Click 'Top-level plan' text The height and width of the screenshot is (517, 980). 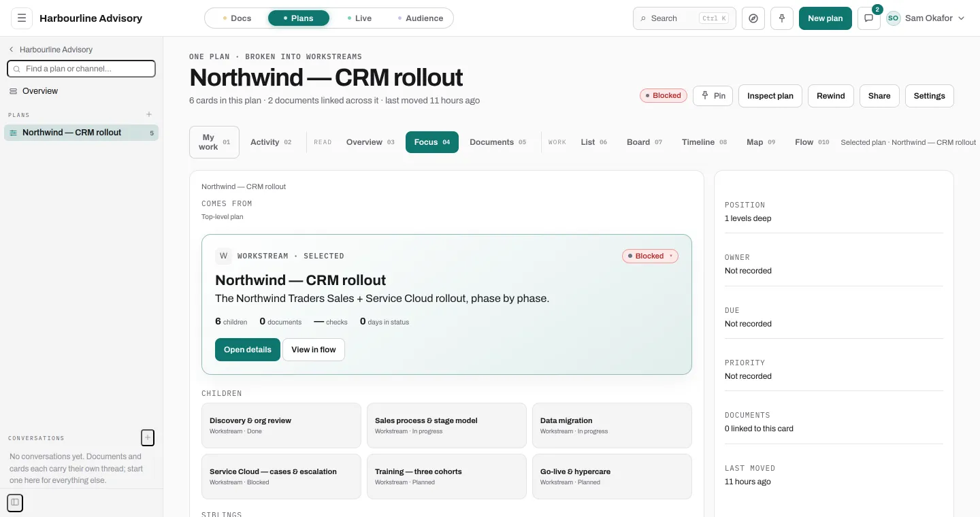222,217
